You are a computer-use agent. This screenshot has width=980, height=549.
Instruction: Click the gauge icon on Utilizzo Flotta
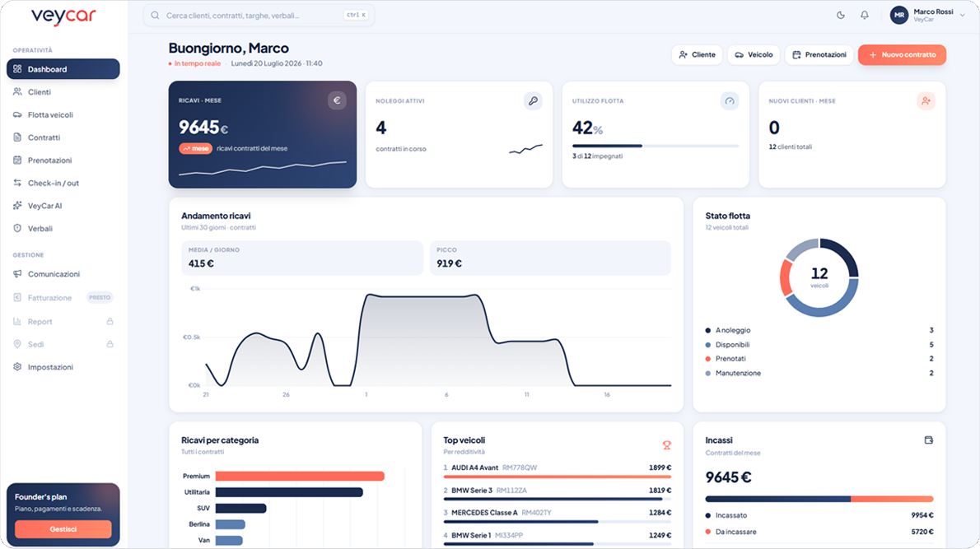pos(730,100)
